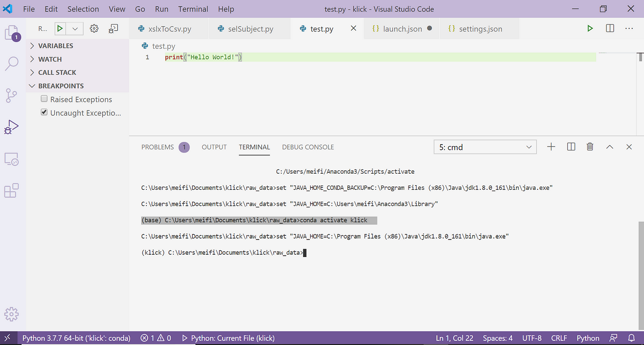Create a new terminal with the plus icon
644x345 pixels.
pyautogui.click(x=551, y=146)
